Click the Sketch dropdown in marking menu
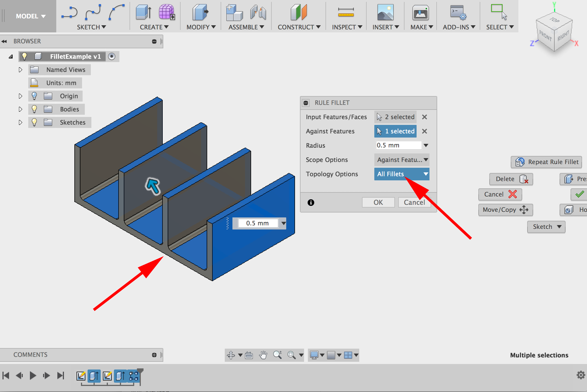Viewport: 587px width, 392px height. pyautogui.click(x=546, y=227)
